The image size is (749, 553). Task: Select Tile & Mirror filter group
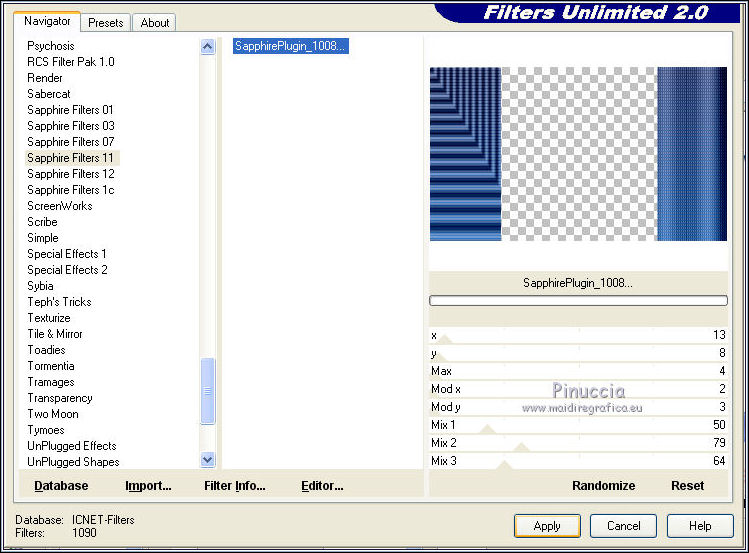point(54,334)
